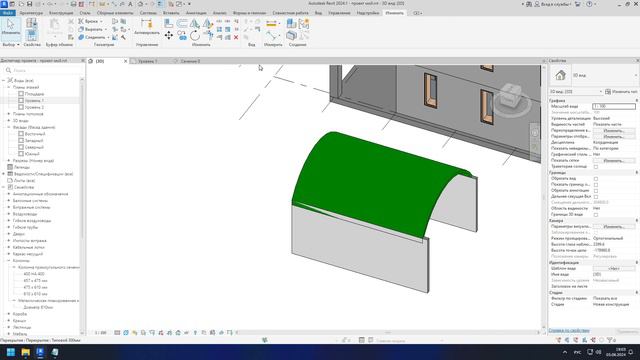Switch to the Конструкция ribbon tab

[x=61, y=13]
